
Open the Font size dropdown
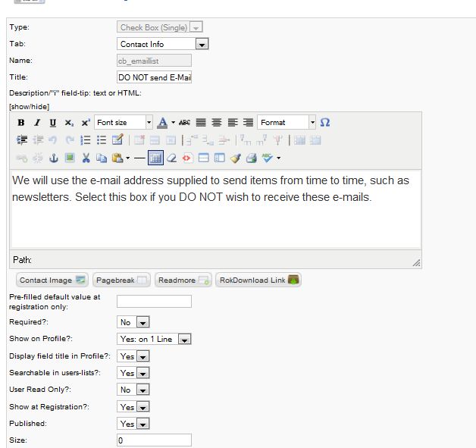[x=124, y=123]
